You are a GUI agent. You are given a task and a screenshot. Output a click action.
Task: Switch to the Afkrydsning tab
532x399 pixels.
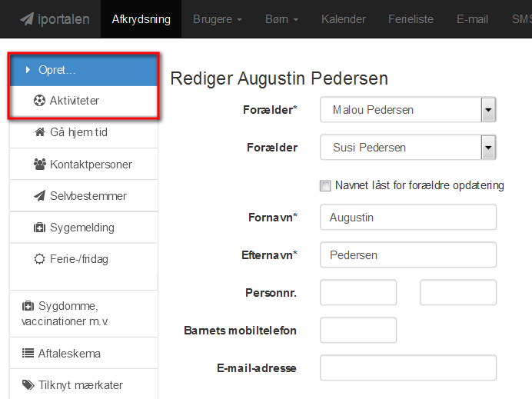141,19
